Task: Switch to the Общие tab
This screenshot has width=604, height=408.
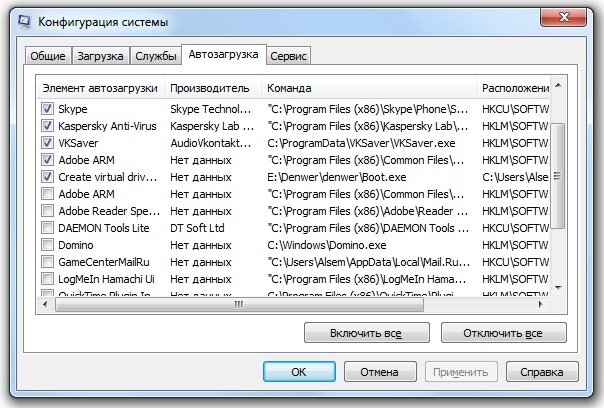Action: pyautogui.click(x=48, y=56)
